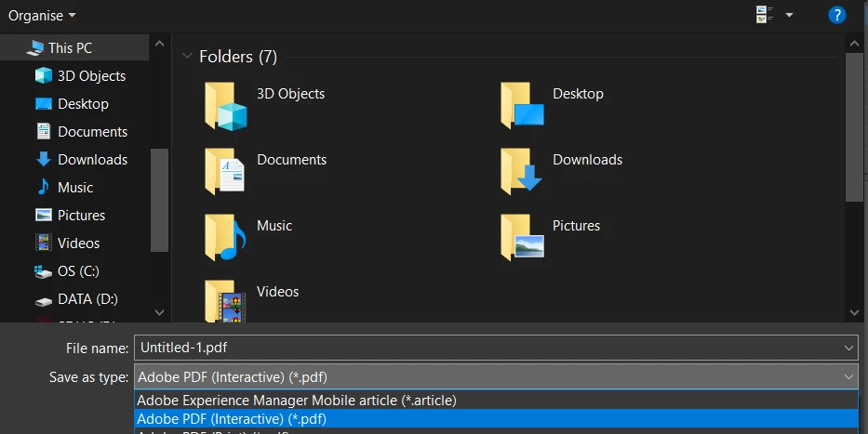Screen dimensions: 868x434
Task: Click the Documents folder name in main pane
Action: (x=292, y=160)
